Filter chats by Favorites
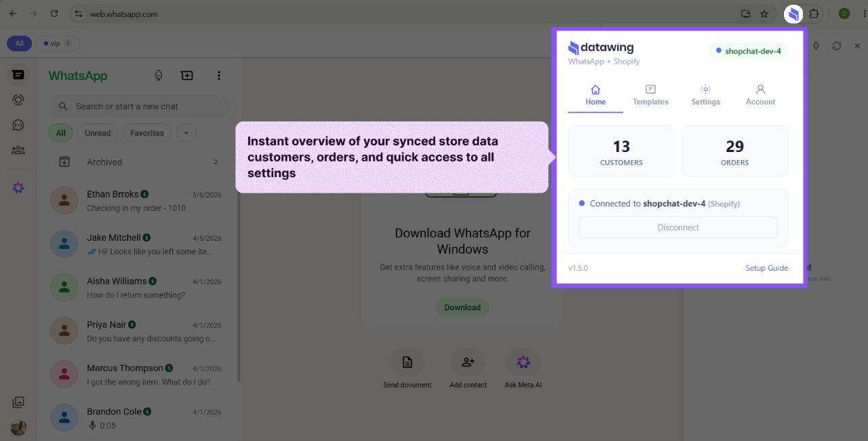 tap(147, 133)
